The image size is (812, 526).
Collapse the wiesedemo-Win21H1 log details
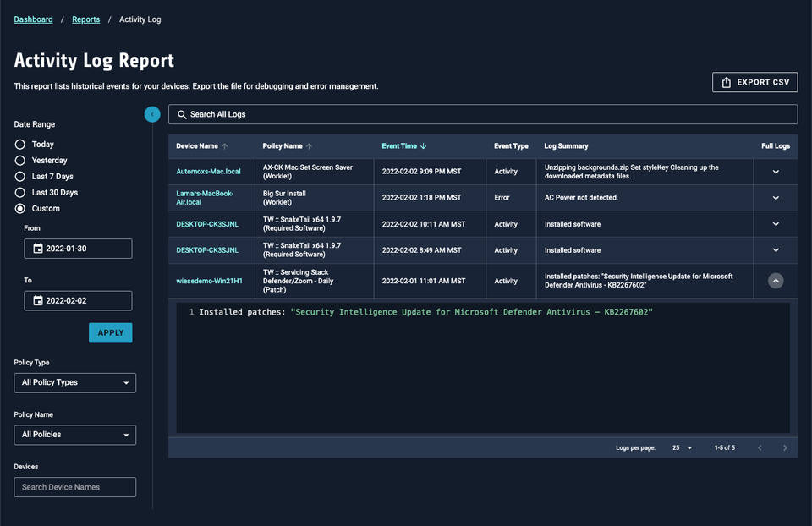(776, 280)
